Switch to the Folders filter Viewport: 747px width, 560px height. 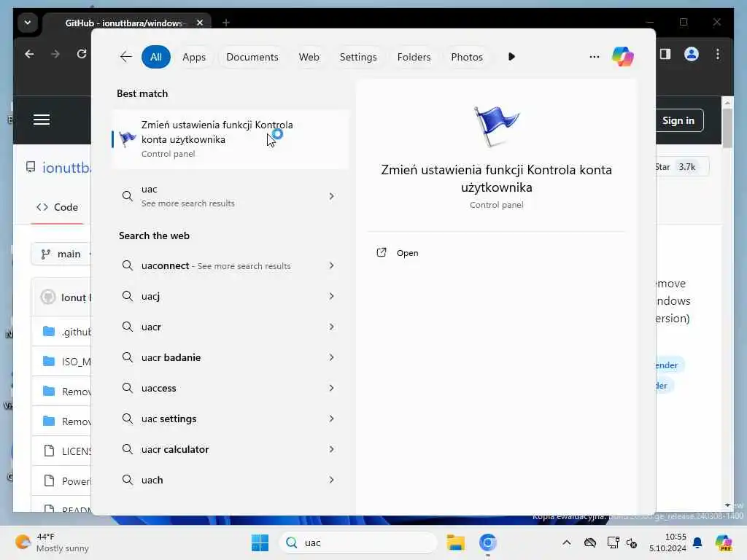(414, 57)
